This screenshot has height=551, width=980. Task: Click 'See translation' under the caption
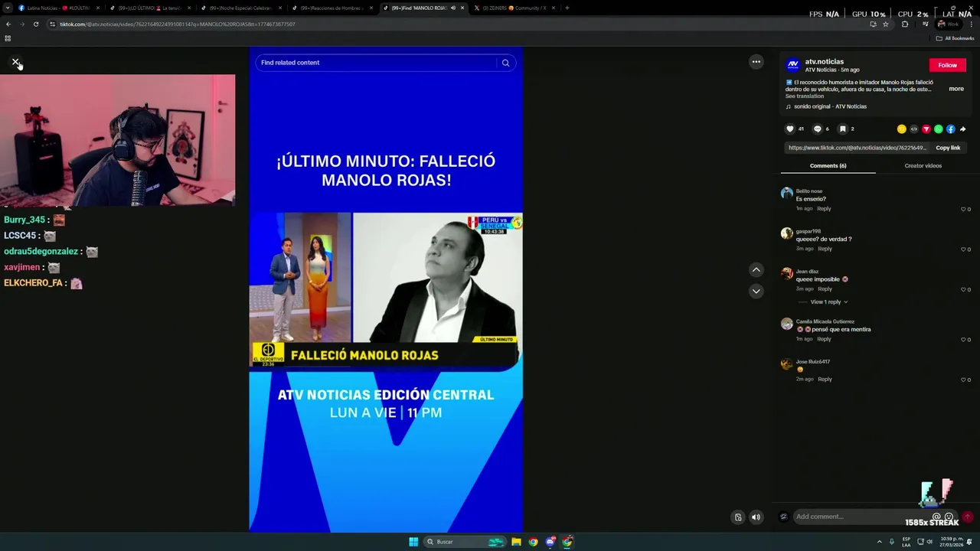804,96
